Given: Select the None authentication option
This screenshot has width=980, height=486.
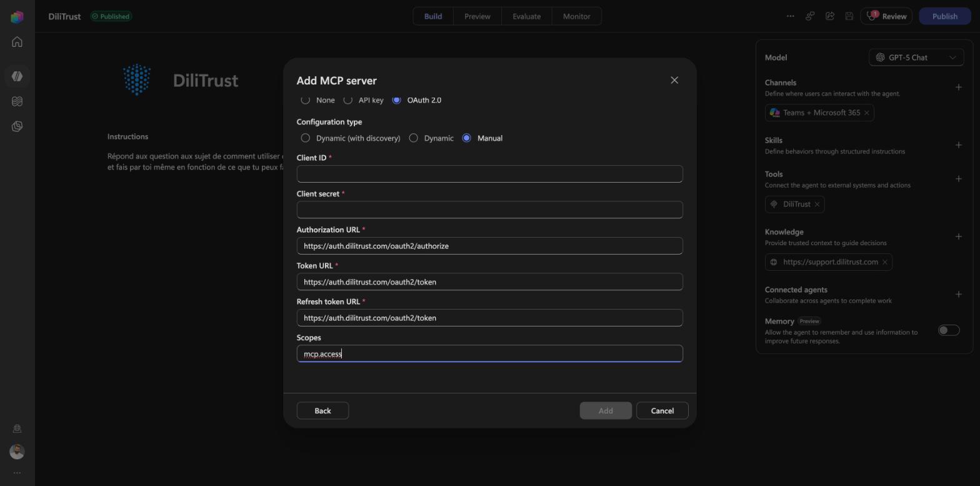Looking at the screenshot, I should click(x=306, y=100).
